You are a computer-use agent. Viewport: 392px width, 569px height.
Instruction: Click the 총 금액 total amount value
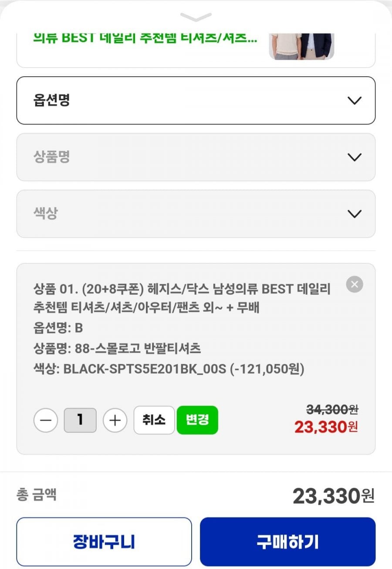point(333,496)
